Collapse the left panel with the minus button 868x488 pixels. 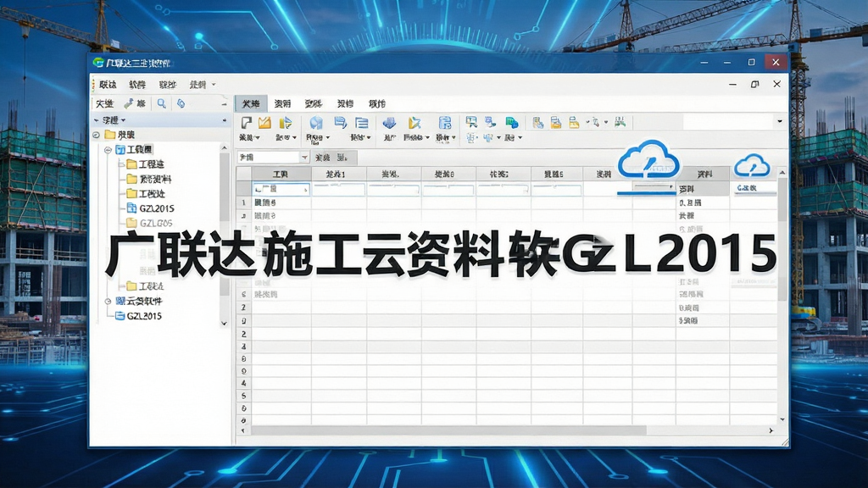point(224,104)
